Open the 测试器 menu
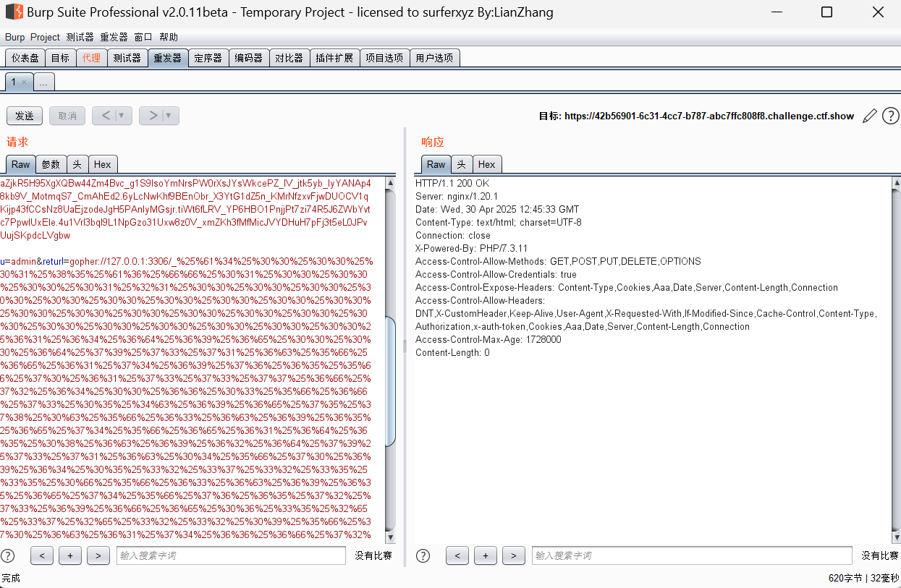The width and height of the screenshot is (901, 588). tap(80, 37)
